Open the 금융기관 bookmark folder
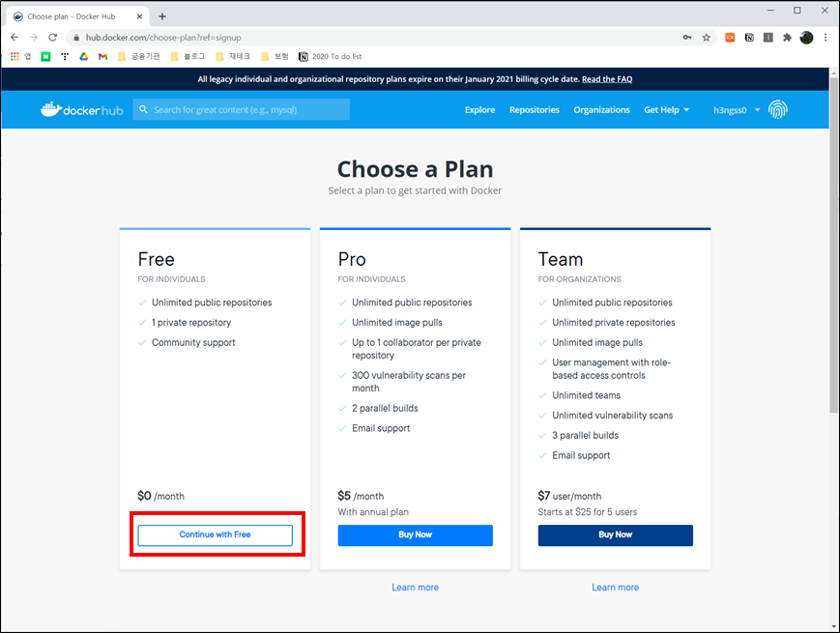The width and height of the screenshot is (840, 633). click(x=139, y=56)
